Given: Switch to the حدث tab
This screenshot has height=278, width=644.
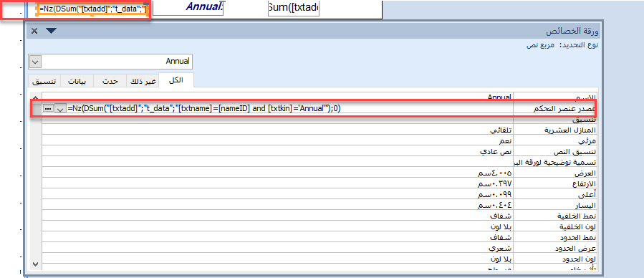Looking at the screenshot, I should point(110,81).
